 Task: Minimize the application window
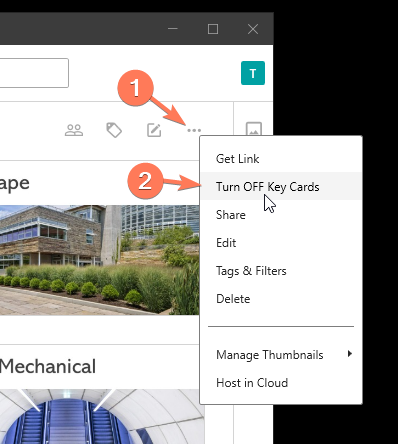(x=173, y=29)
